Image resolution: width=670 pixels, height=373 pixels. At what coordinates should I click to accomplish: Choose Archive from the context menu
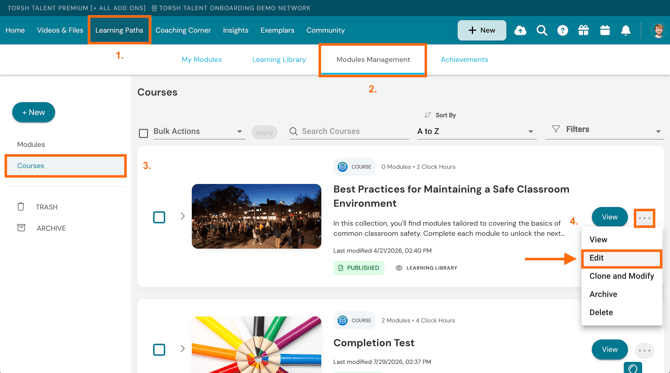pos(621,294)
